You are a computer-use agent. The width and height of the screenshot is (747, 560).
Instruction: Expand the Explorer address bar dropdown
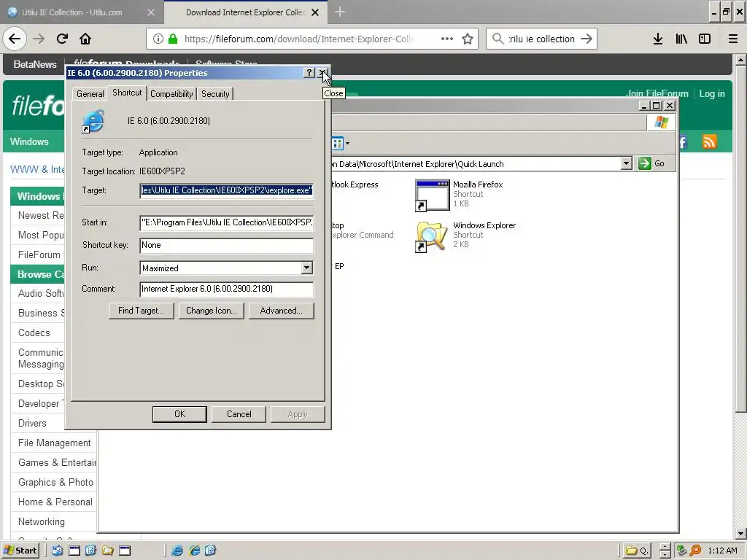(x=626, y=163)
